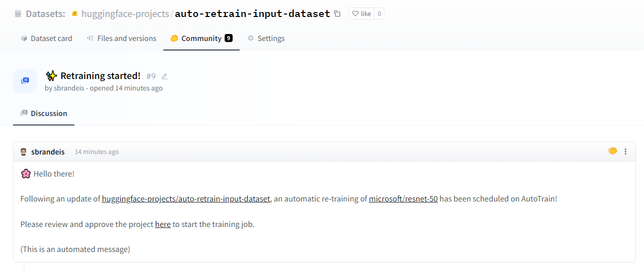Click the like count number
The height and width of the screenshot is (271, 644).
pos(379,14)
